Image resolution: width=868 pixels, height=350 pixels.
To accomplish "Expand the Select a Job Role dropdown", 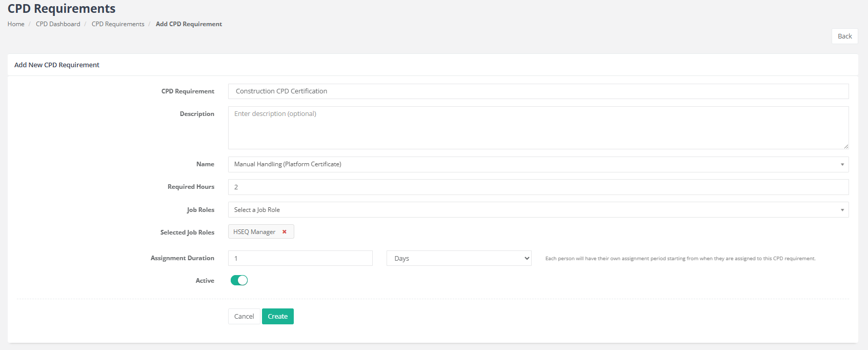I will tap(538, 210).
